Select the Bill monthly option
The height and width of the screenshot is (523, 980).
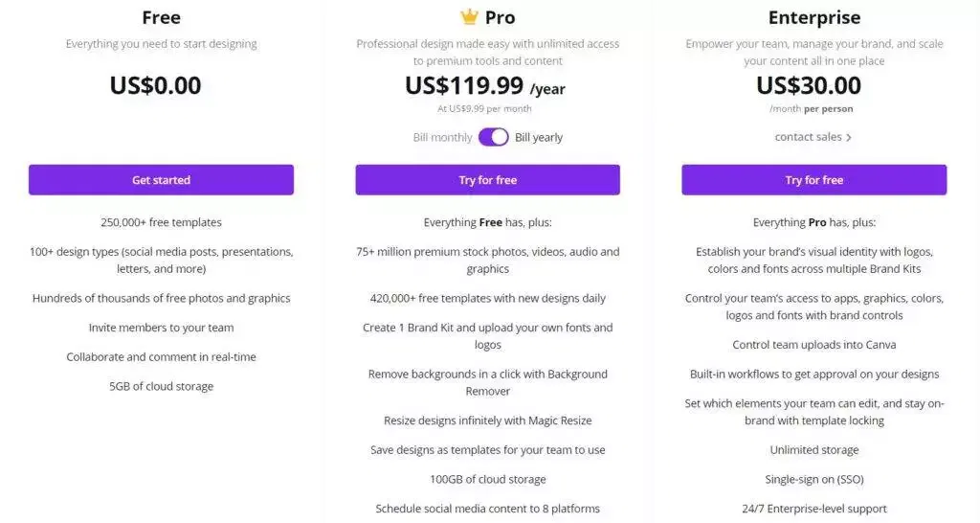coord(442,138)
